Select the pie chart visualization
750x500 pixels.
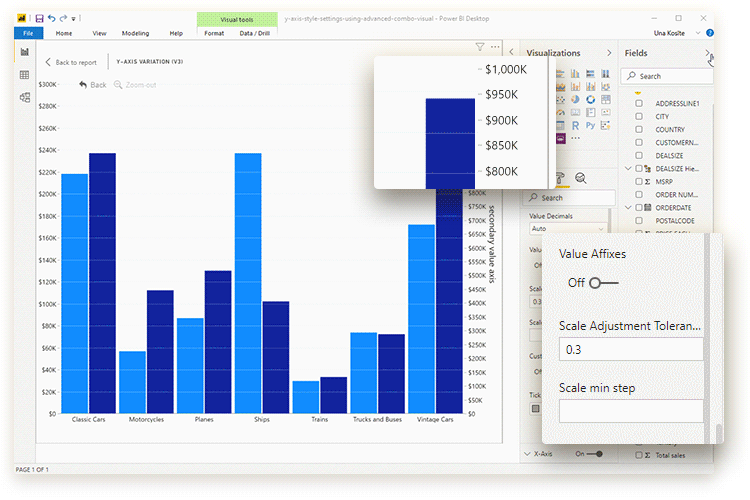point(575,100)
